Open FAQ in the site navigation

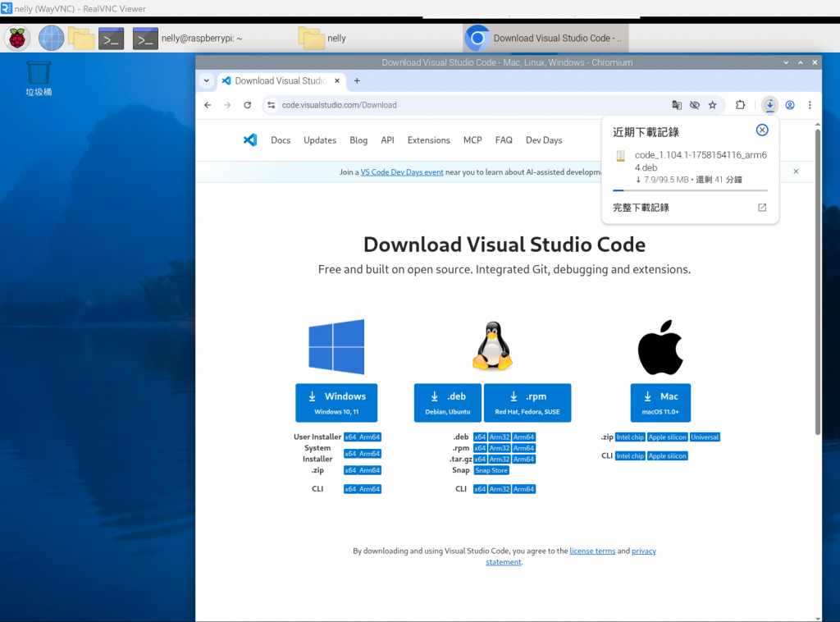click(504, 139)
